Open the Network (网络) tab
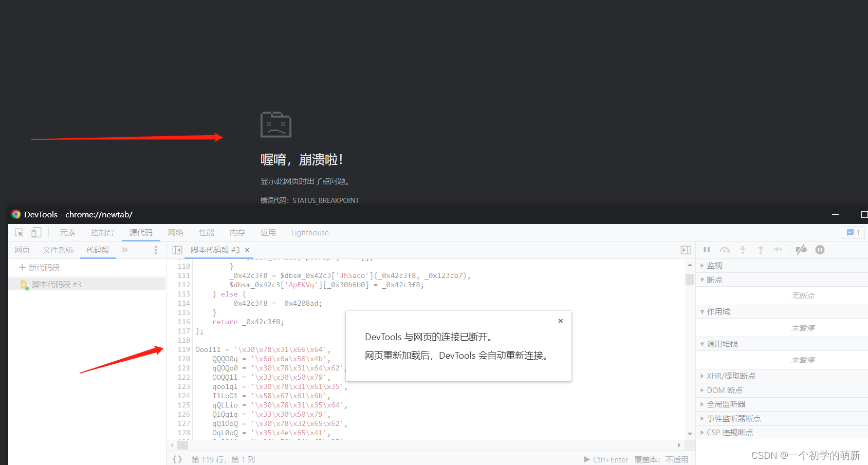868x465 pixels. pyautogui.click(x=176, y=233)
